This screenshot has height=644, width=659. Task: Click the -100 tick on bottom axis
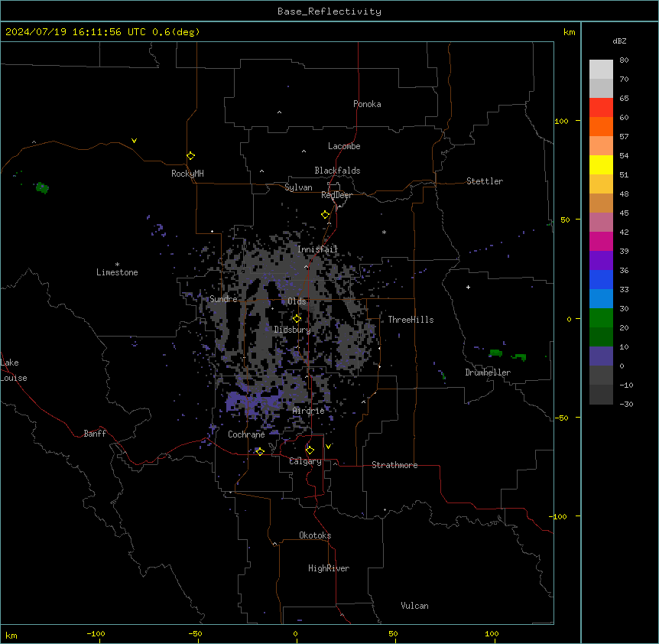tap(96, 633)
